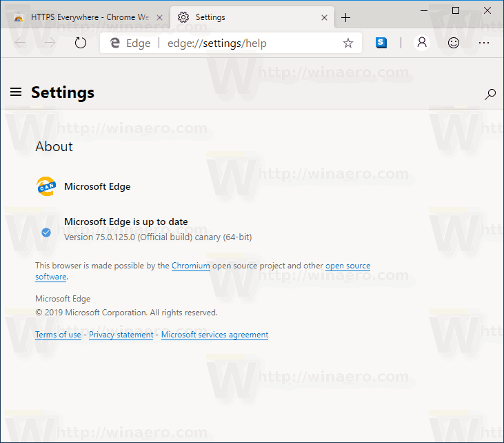Send feedback with the smiley icon
Screen dimensions: 504x443
pyautogui.click(x=453, y=43)
